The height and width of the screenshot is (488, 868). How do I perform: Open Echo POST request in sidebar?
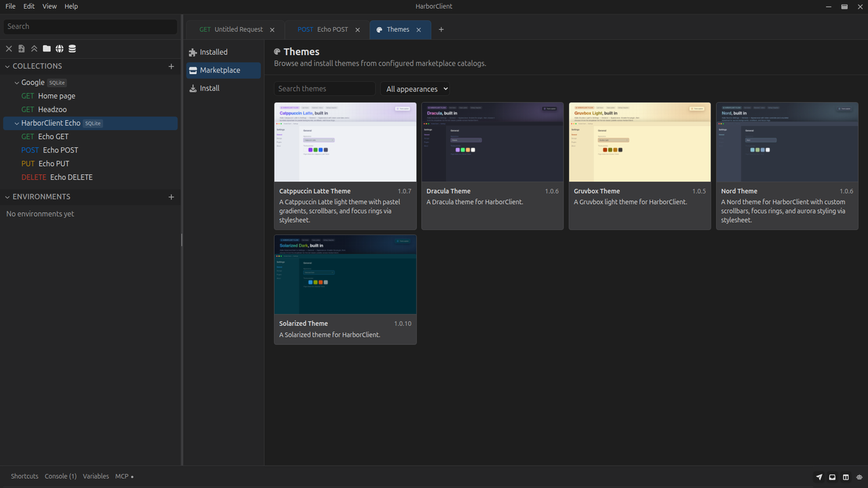click(x=90, y=150)
